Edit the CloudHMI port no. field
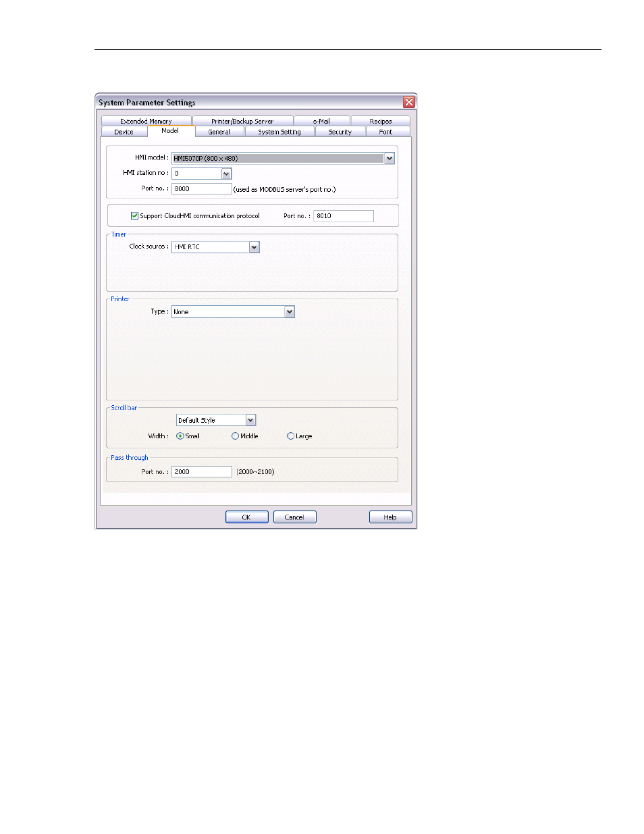 pyautogui.click(x=344, y=216)
